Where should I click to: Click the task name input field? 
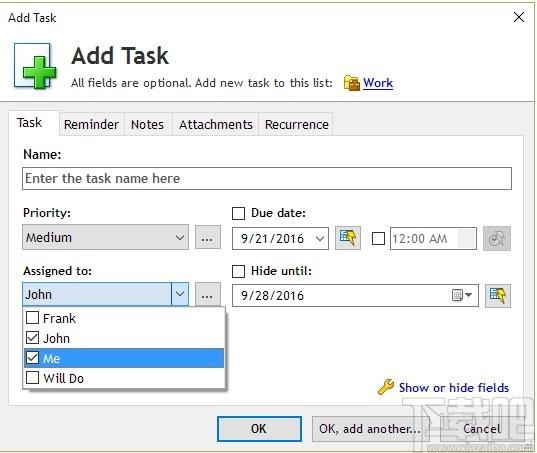click(267, 178)
